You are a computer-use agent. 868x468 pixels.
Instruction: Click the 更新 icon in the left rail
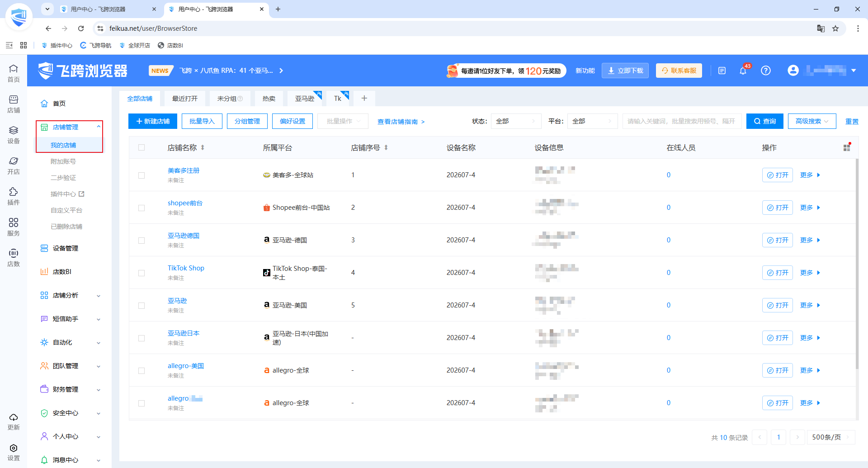click(14, 421)
